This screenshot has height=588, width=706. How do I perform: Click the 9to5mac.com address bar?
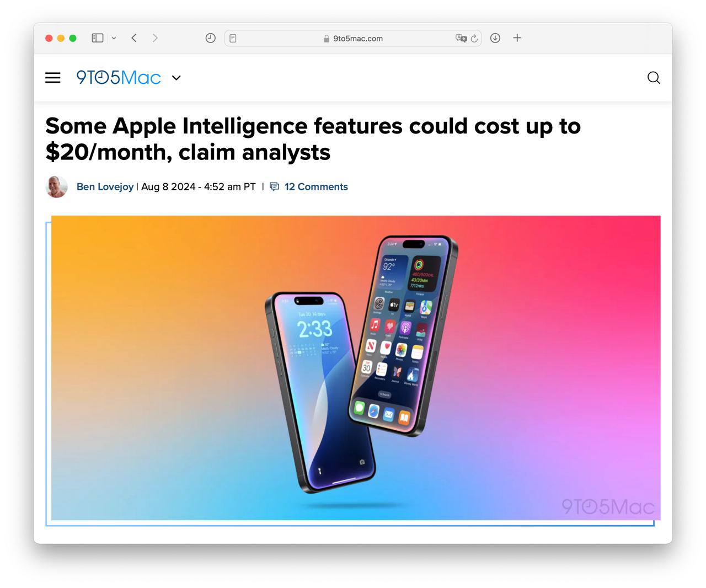click(353, 39)
